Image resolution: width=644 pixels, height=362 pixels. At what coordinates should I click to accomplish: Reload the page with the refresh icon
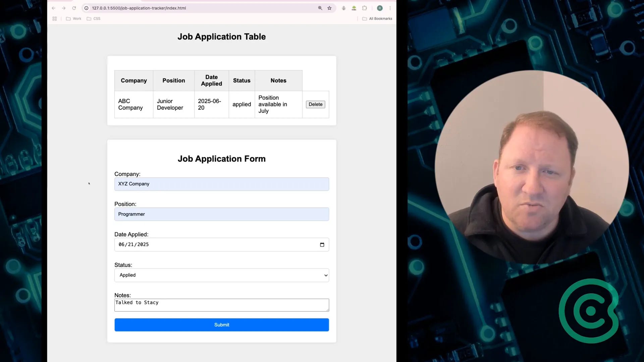click(x=74, y=8)
